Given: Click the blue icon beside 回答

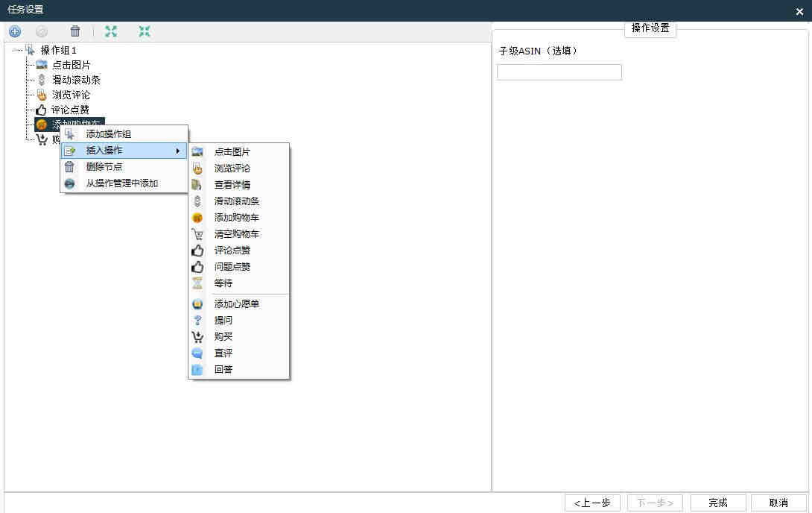Looking at the screenshot, I should point(197,370).
